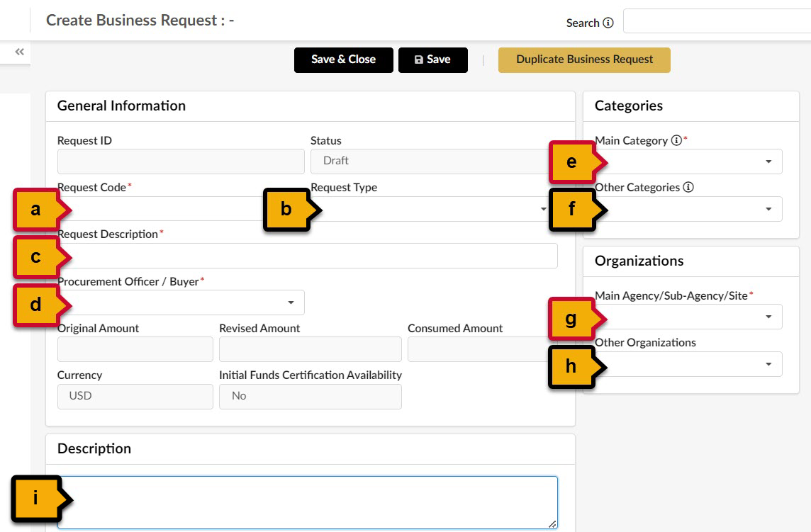Image resolution: width=811 pixels, height=532 pixels.
Task: Click the Search input box
Action: 717,21
